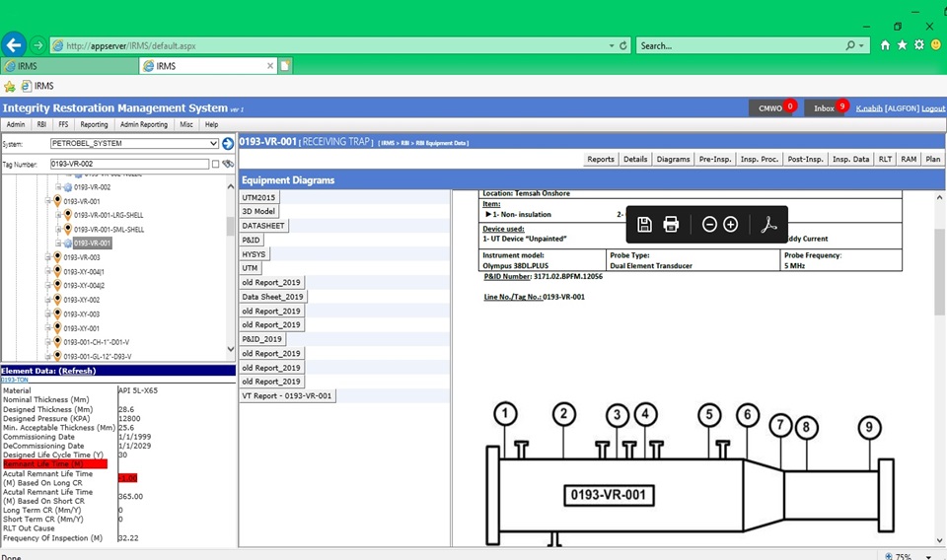This screenshot has height=560, width=947.
Task: Open the Inbox button with 9 notifications
Action: tap(825, 108)
